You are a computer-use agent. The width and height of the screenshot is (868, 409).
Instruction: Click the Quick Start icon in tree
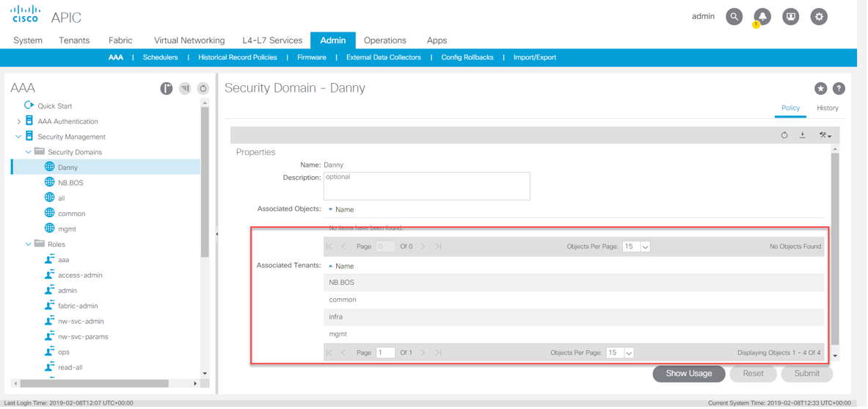coord(29,105)
